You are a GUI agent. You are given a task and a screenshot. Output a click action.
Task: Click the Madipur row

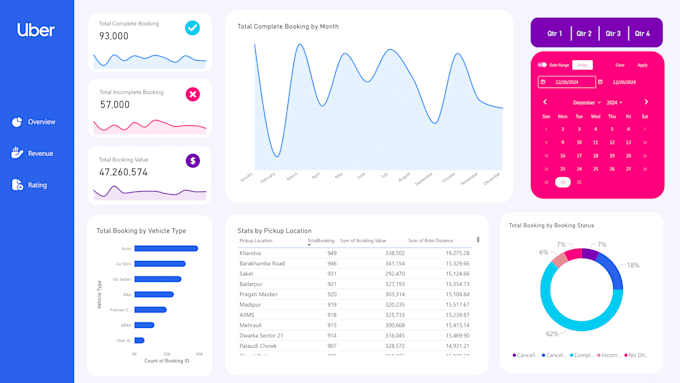tap(354, 304)
